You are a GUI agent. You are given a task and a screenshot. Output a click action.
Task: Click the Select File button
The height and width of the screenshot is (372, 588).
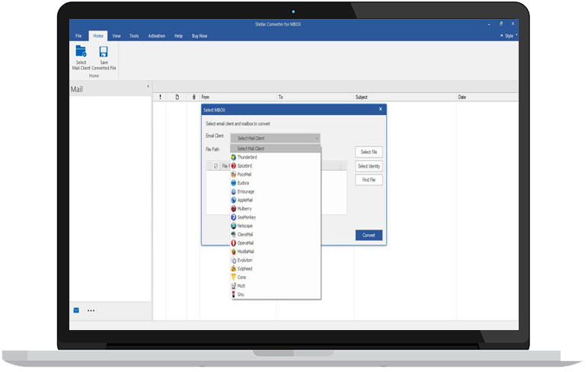coord(369,152)
